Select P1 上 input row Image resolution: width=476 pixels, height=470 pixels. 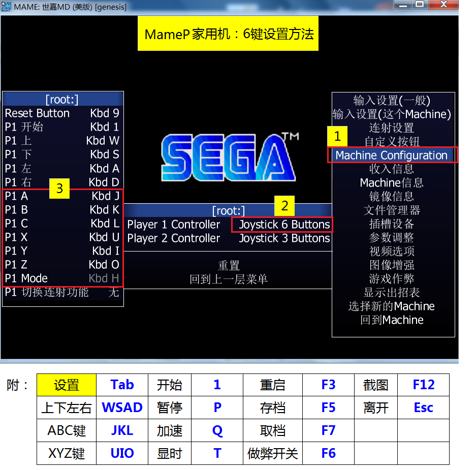[62, 141]
